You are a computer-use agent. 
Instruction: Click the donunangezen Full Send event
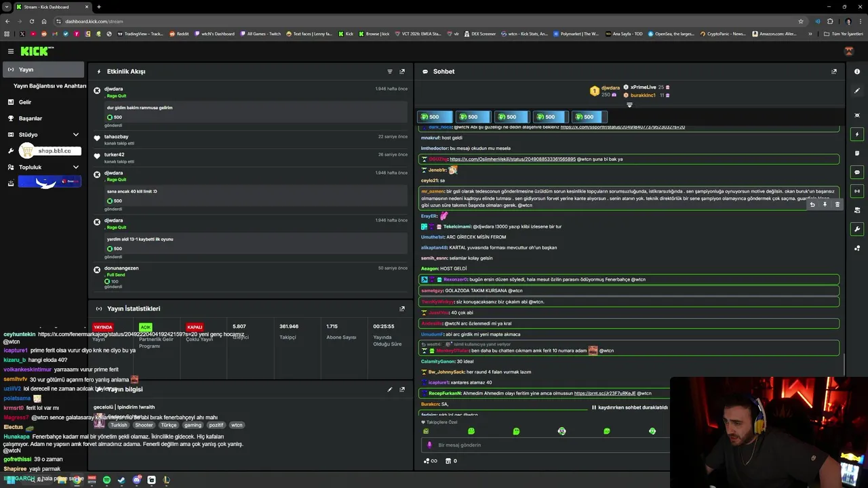(x=250, y=277)
